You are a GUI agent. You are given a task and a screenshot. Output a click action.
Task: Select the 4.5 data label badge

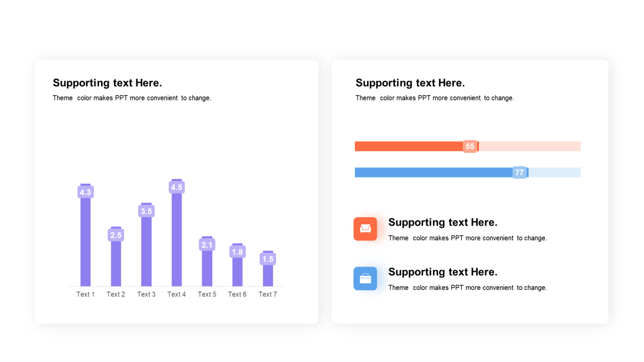tap(177, 188)
